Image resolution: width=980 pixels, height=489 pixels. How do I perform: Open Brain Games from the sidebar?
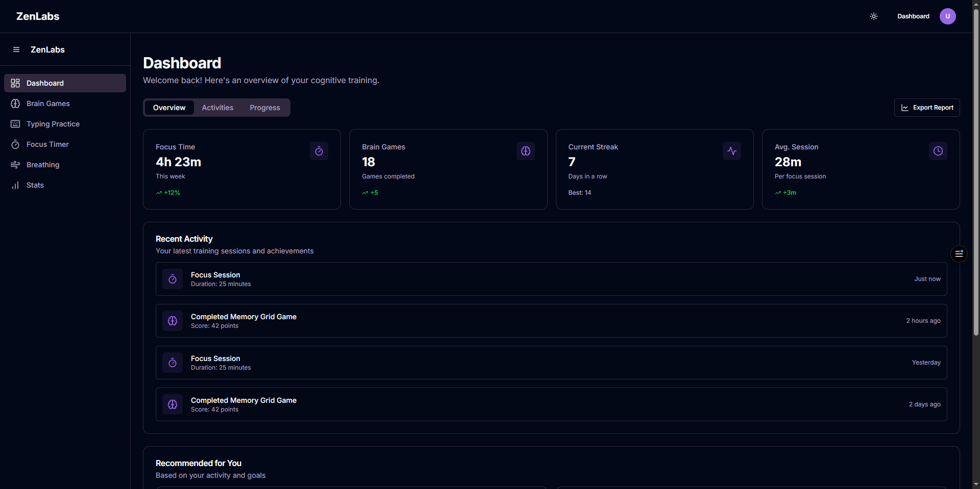pyautogui.click(x=65, y=104)
